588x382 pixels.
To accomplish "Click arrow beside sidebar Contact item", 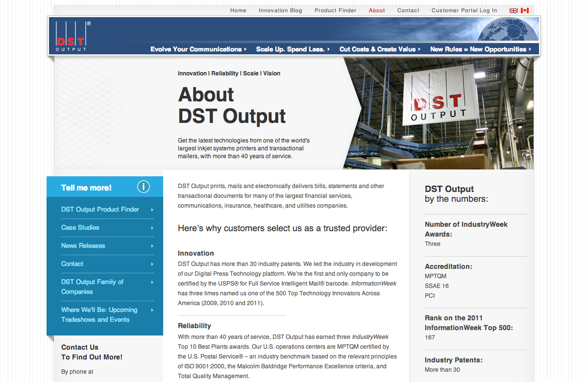I will tap(152, 264).
